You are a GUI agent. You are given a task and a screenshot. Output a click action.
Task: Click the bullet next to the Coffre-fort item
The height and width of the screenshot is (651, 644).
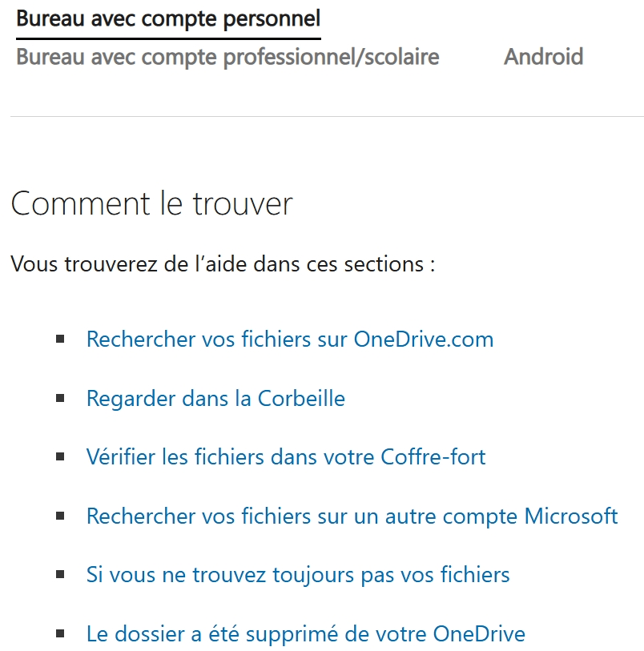[x=60, y=457]
